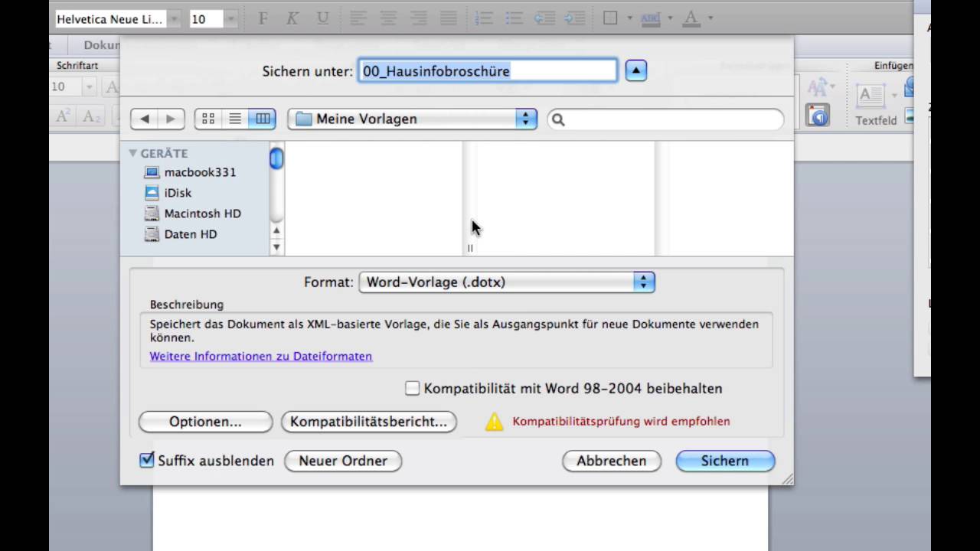Screen dimensions: 980x551
Task: Decrease paragraph indent
Action: click(544, 18)
